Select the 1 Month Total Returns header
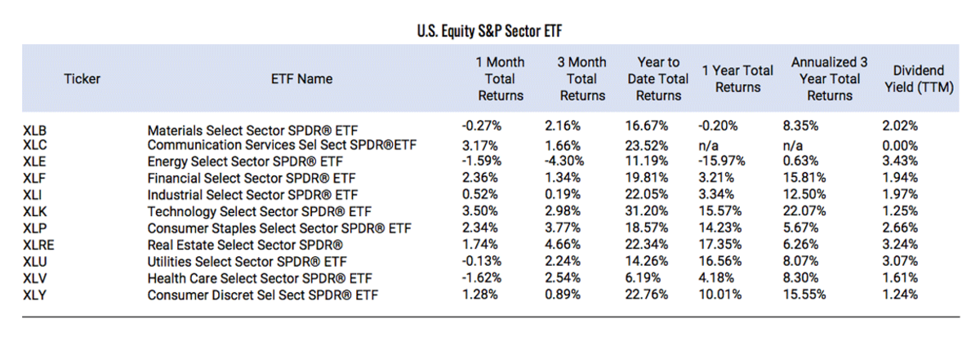The height and width of the screenshot is (350, 980). coord(501,79)
